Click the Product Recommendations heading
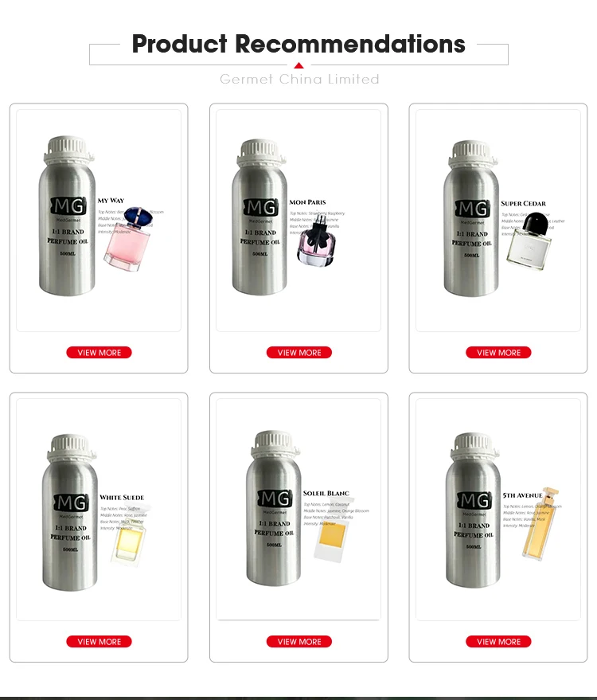Image resolution: width=597 pixels, height=700 pixels. pyautogui.click(x=298, y=44)
